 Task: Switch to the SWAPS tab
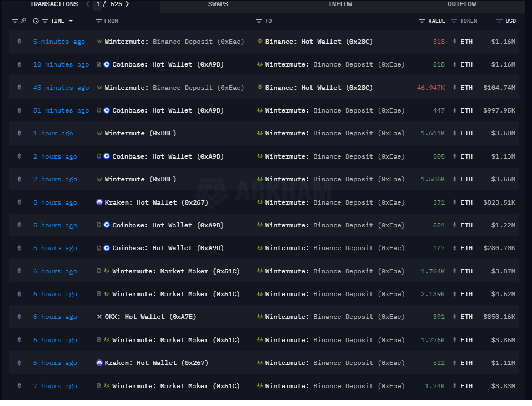click(218, 4)
